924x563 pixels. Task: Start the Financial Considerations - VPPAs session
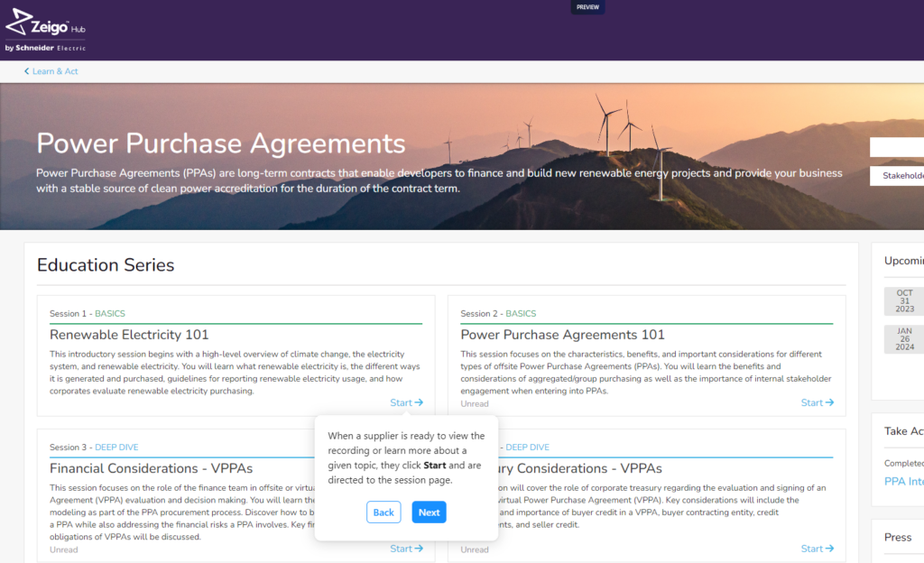(x=407, y=549)
